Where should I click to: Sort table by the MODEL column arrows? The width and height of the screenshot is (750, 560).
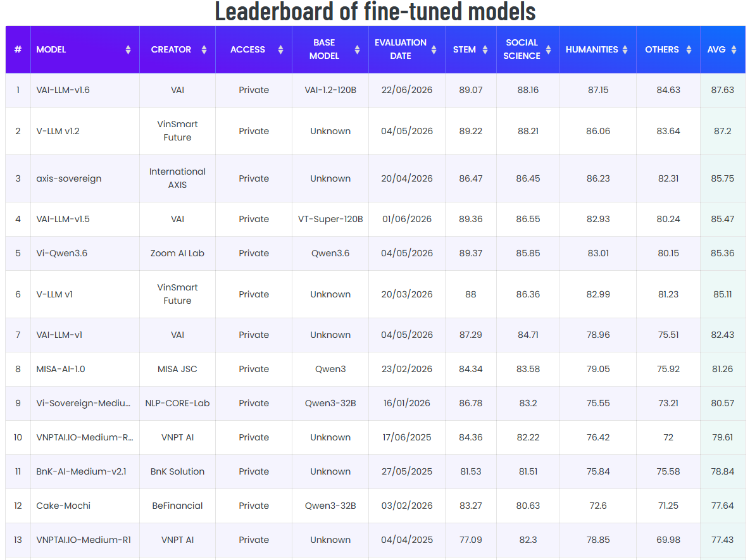[x=128, y=50]
